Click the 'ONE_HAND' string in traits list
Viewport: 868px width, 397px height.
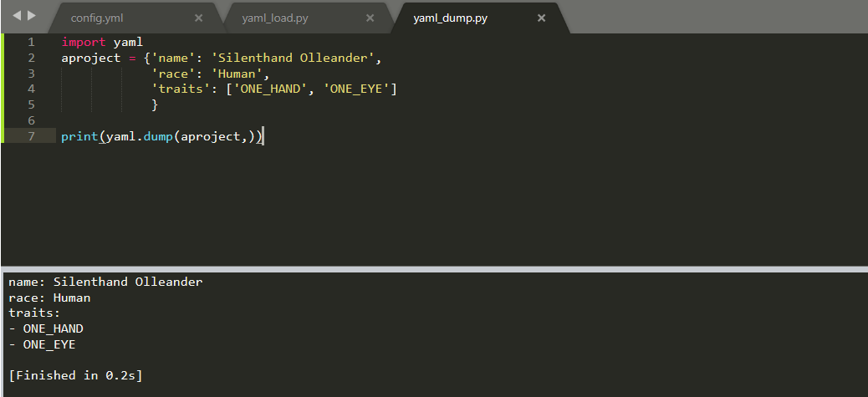[271, 89]
